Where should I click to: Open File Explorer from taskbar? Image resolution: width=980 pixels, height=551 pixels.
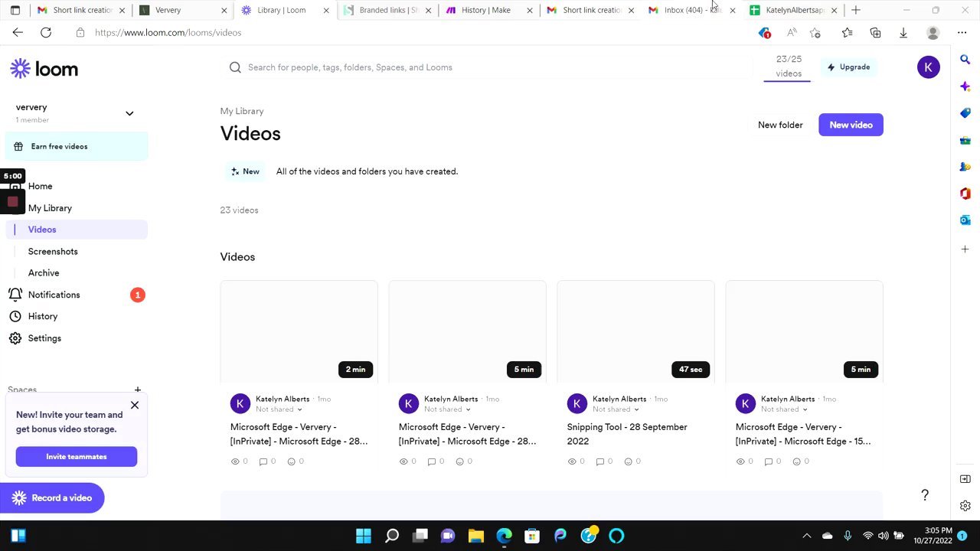tap(475, 536)
